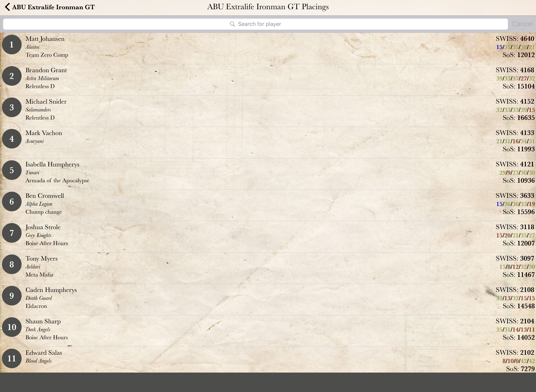Click the Dark Angels faction label

click(x=38, y=330)
